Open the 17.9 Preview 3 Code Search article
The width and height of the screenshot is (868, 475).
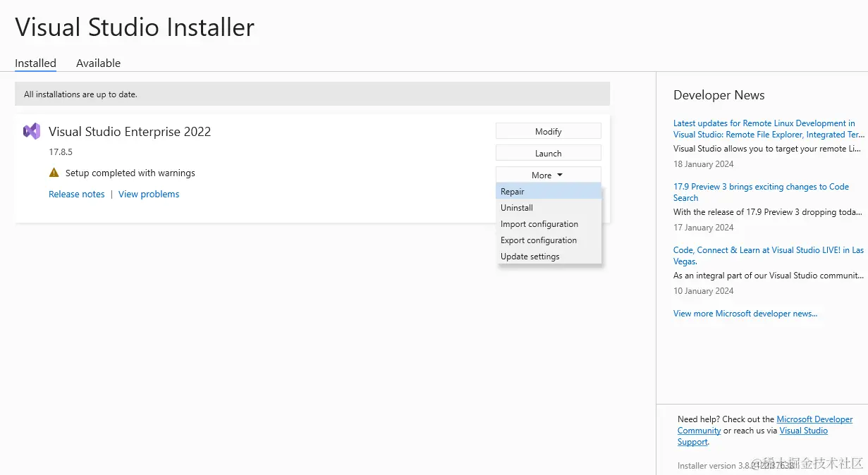761,192
